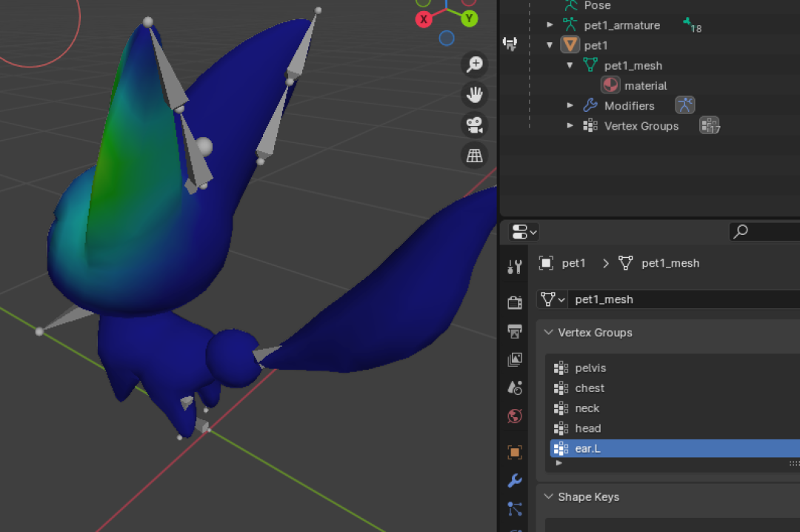
Task: Switch perspective/orthographic with the grid icon
Action: (475, 155)
